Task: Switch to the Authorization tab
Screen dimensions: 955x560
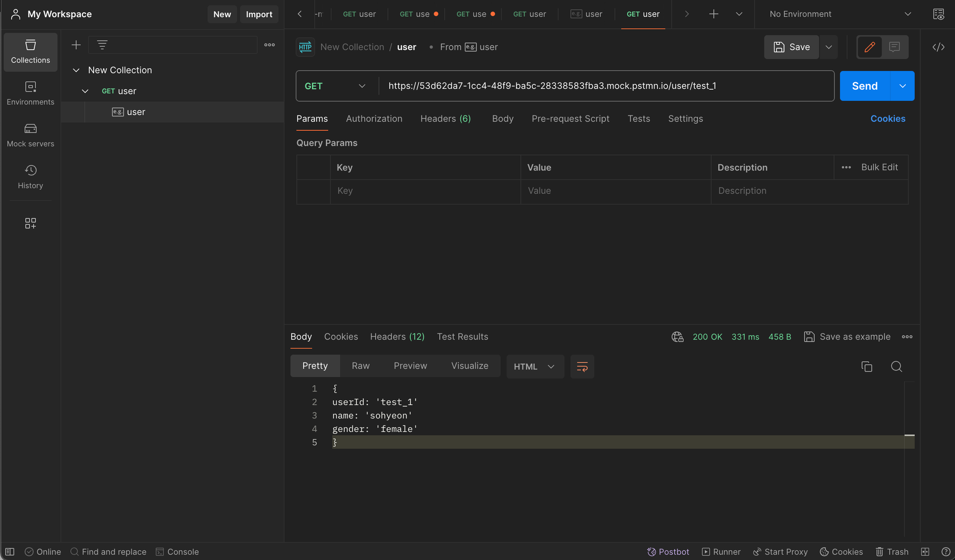Action: tap(374, 118)
